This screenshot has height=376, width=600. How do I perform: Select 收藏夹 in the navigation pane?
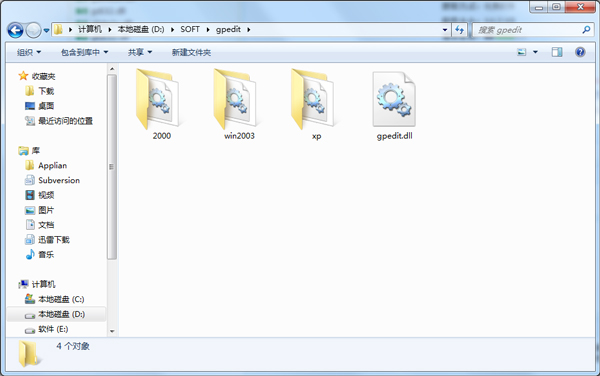coord(43,77)
